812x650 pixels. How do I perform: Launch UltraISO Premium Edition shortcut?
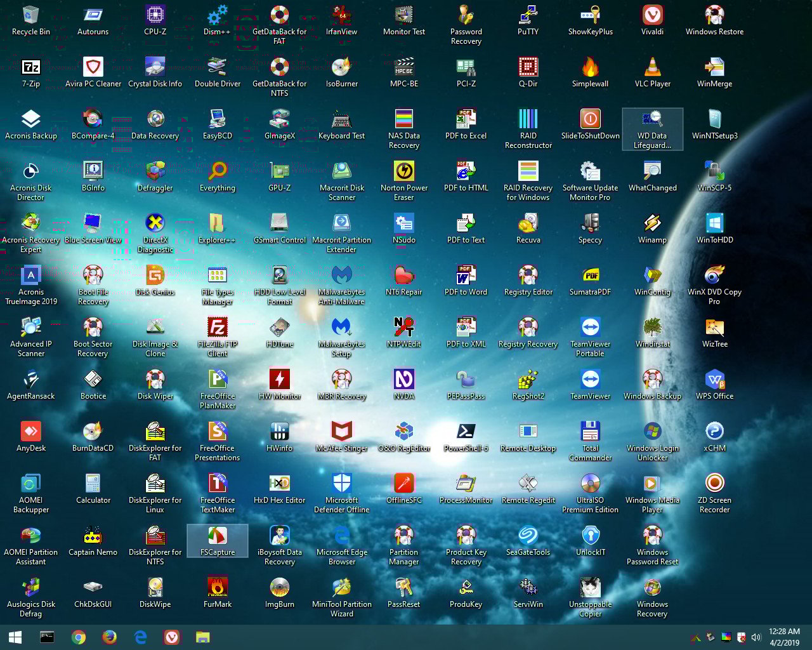590,493
